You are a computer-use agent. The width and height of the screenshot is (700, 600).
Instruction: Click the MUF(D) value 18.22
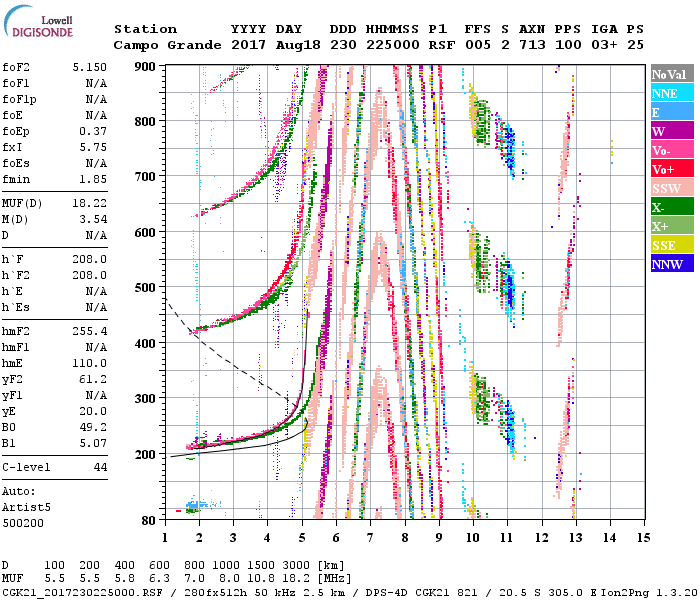(x=90, y=203)
